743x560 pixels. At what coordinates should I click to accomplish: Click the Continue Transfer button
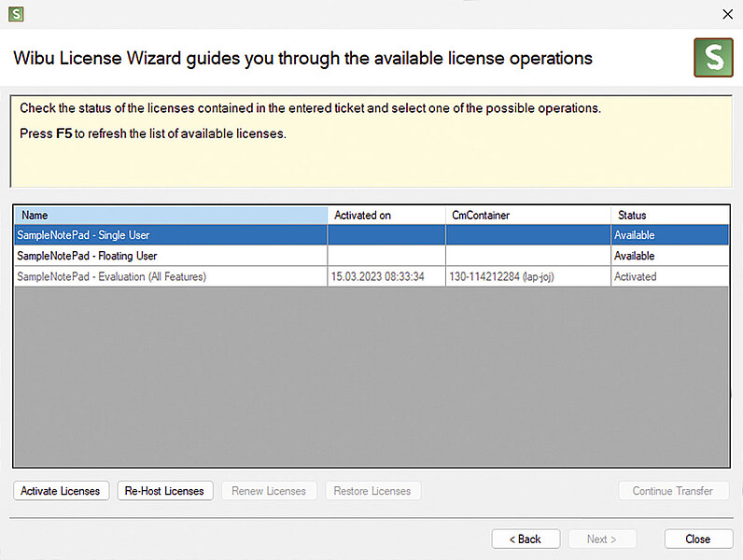673,491
